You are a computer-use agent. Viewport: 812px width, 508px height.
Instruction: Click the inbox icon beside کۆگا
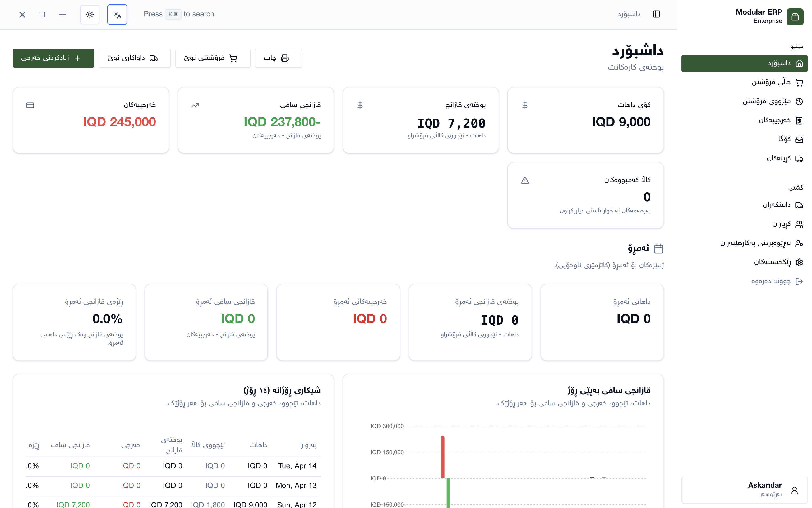click(799, 139)
